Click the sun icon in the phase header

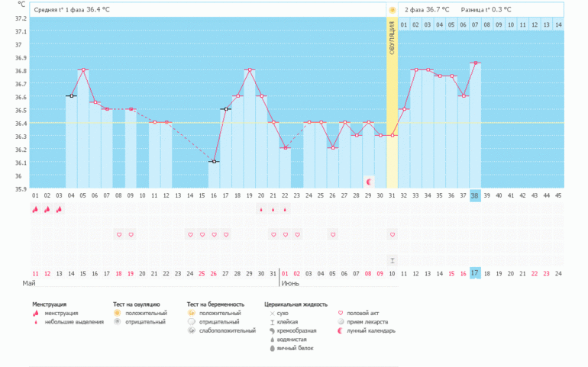[392, 10]
